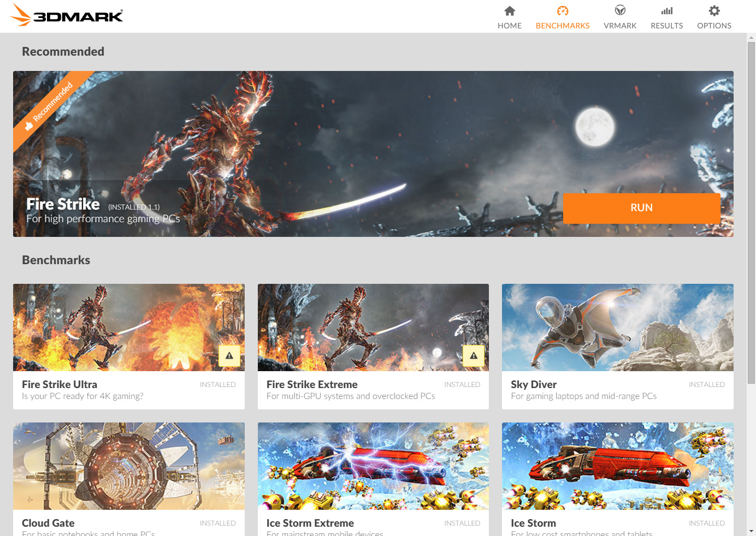Image resolution: width=756 pixels, height=536 pixels.
Task: Open the Sky Diver title
Action: point(534,384)
